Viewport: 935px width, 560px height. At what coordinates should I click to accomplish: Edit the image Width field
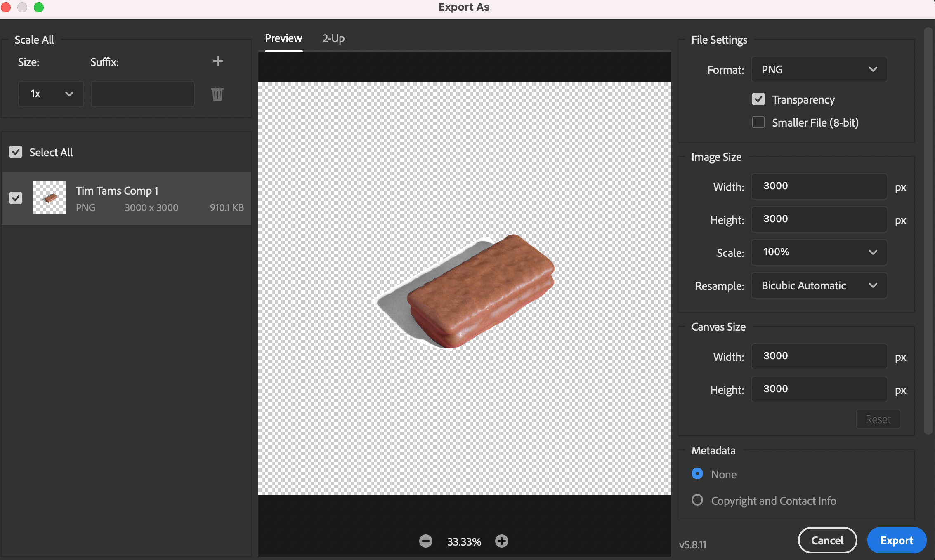pos(819,186)
